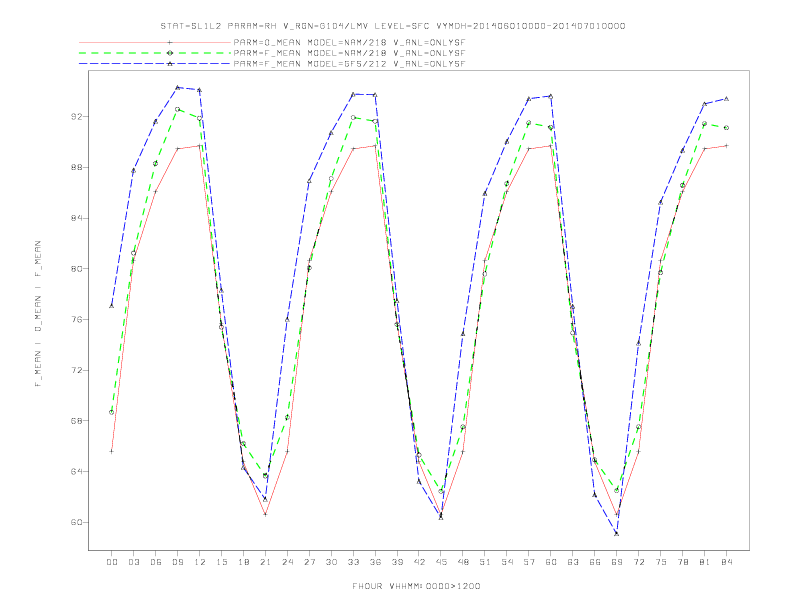The image size is (792, 612).
Task: Click x-axis forecast hour label 30
Action: (331, 562)
